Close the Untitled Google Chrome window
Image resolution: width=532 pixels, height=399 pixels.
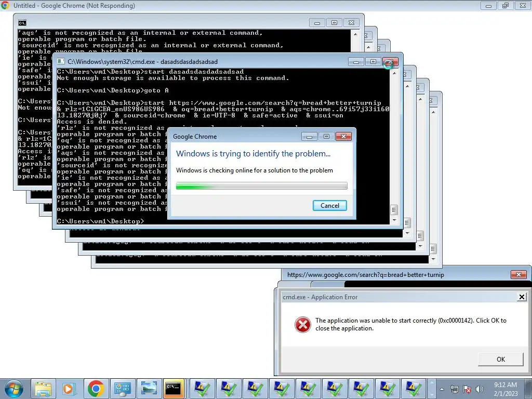pyautogui.click(x=523, y=6)
